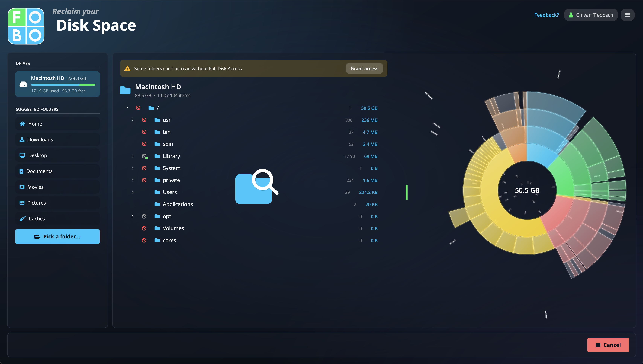
Task: Open the Pictures suggested folder
Action: coord(58,203)
